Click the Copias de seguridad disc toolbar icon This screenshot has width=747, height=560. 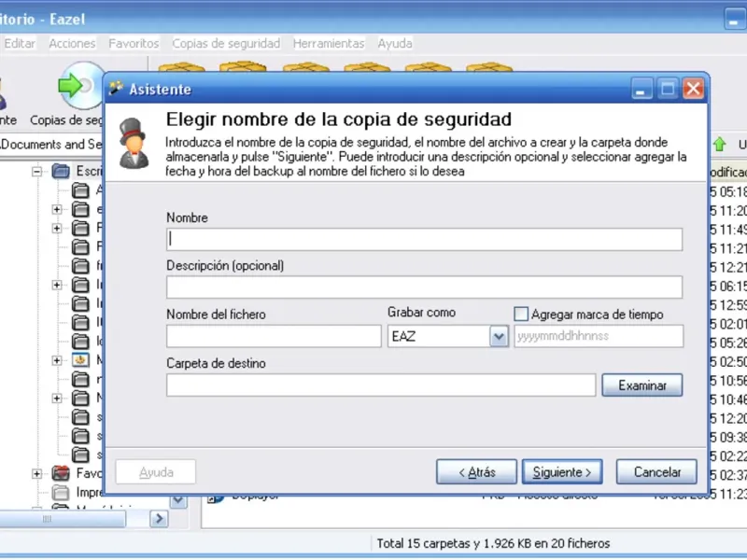(x=81, y=86)
